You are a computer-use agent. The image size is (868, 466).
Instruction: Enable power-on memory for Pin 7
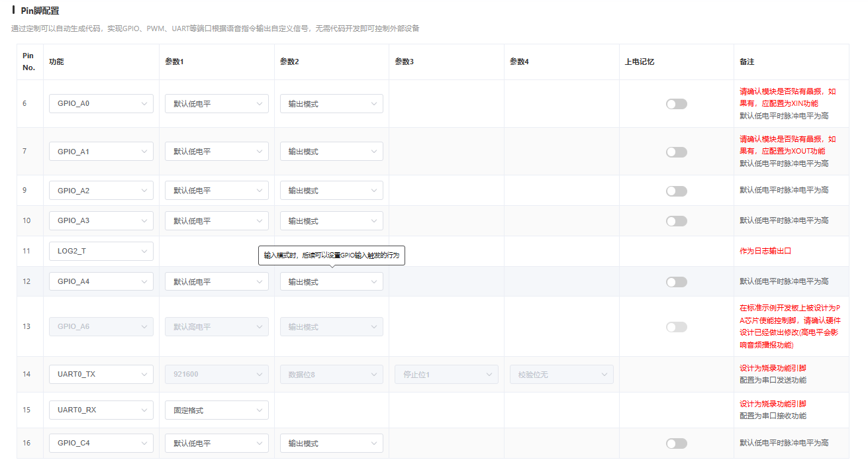[x=676, y=152]
